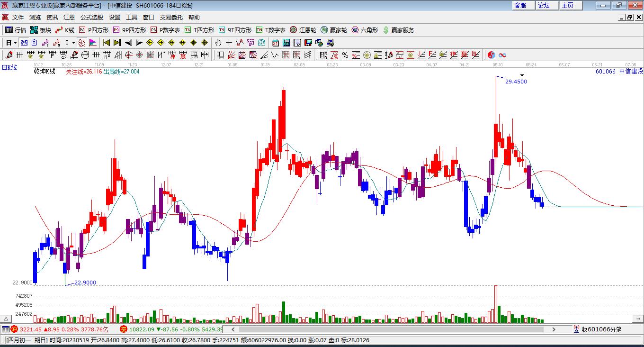Open the P数字表 tool

click(165, 30)
